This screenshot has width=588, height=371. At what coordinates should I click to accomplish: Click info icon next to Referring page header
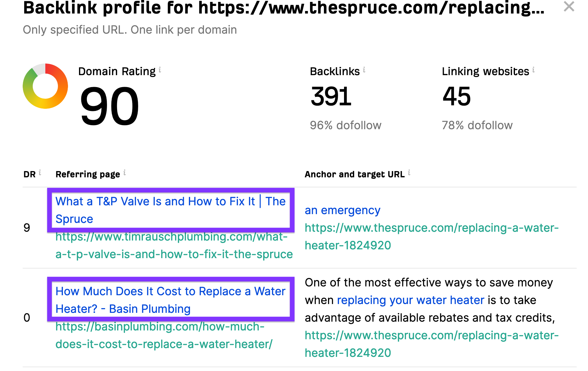(x=125, y=173)
